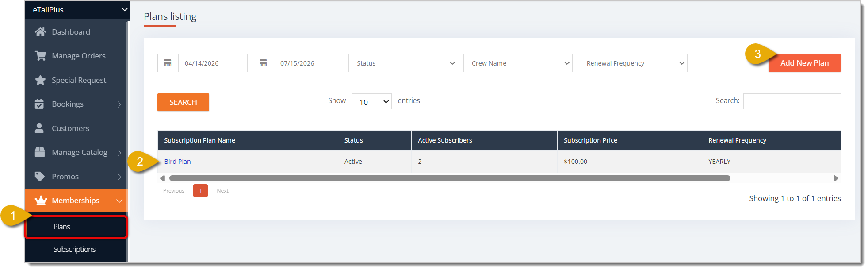Expand the Promos submenu arrow
Image resolution: width=868 pixels, height=270 pixels.
tap(119, 177)
